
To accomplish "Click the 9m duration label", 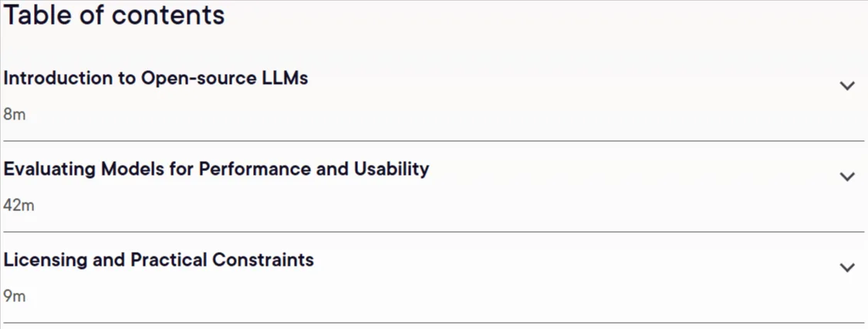I will coord(15,296).
